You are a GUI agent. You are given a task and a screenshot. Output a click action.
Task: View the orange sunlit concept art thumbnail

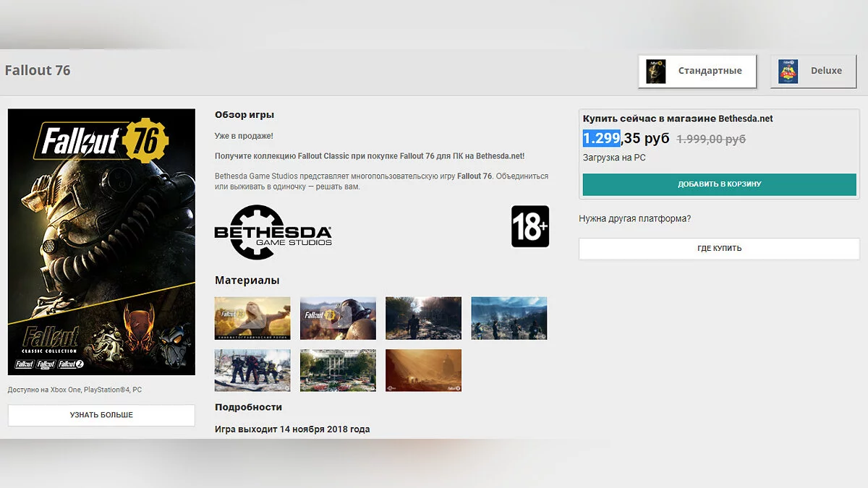coord(423,370)
